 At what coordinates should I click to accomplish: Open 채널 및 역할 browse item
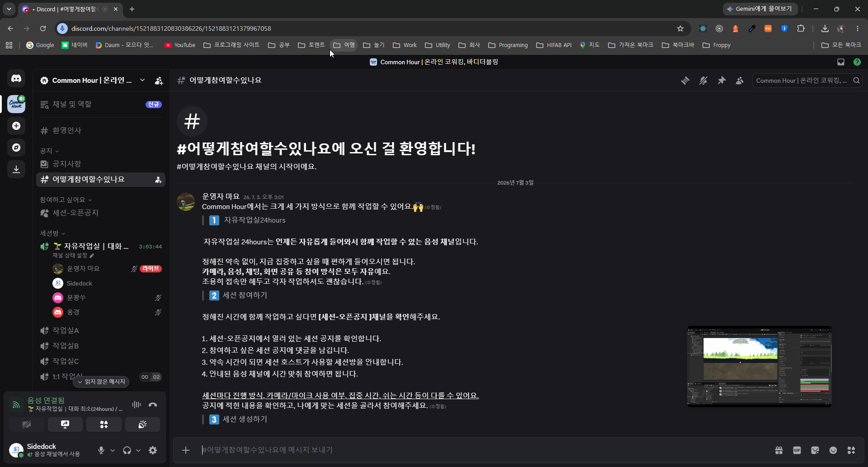101,104
